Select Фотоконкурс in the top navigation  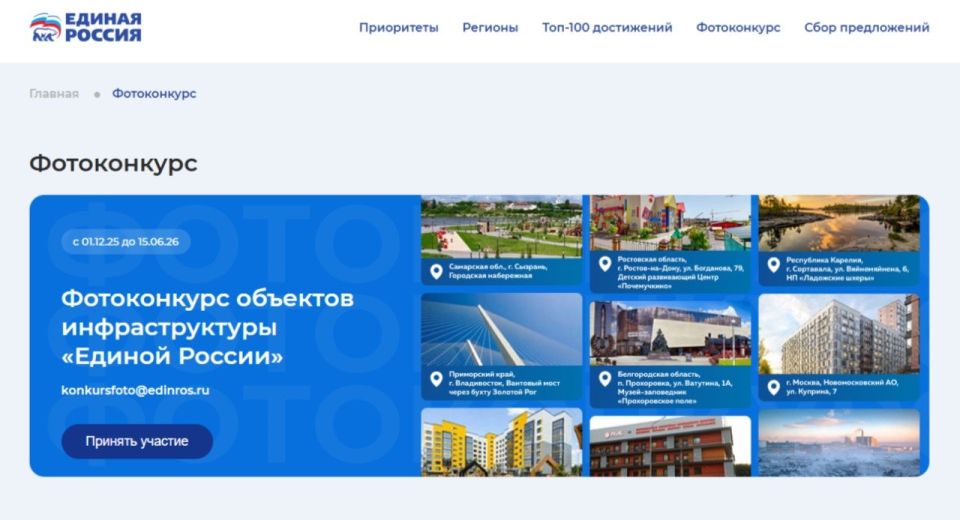click(x=738, y=28)
